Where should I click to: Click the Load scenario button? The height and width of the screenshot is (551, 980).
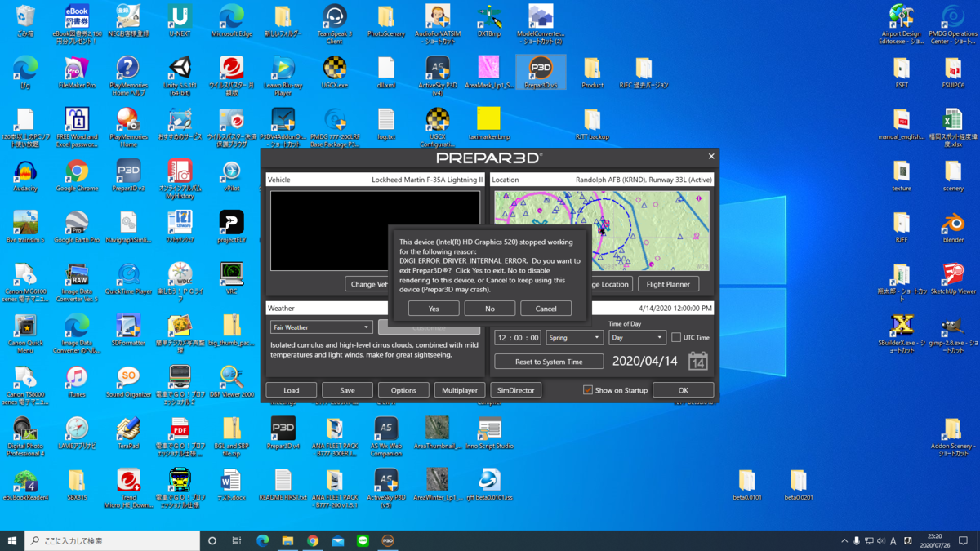[291, 390]
